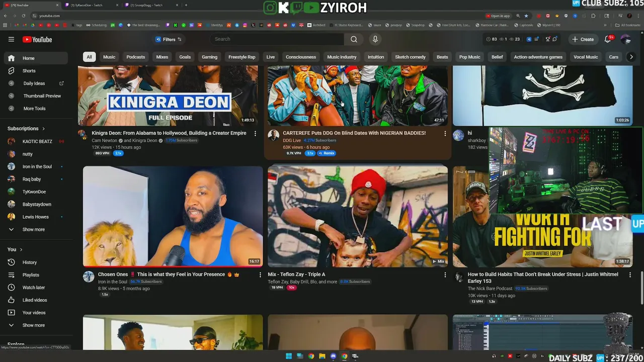Reload the page in the browser
The height and width of the screenshot is (362, 644).
[23, 16]
